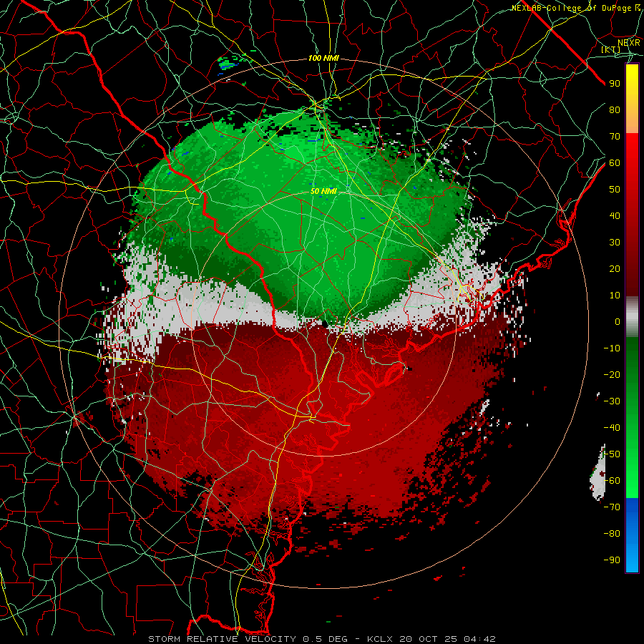Click the STORM RELATIVE VELOCITY title text
The image size is (644, 644).
coord(222,639)
